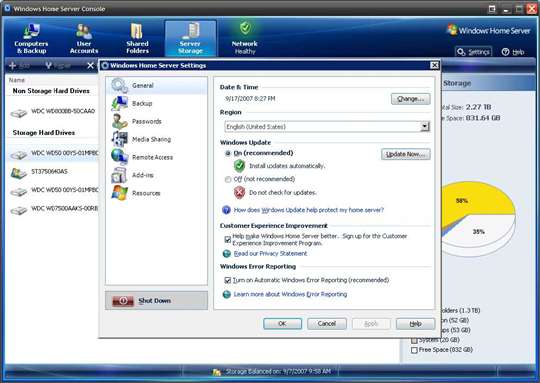540x383 pixels.
Task: Click the Change date and time button
Action: coord(411,99)
